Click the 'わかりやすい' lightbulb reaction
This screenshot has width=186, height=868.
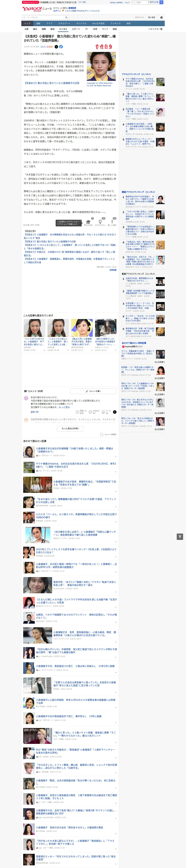[100, 222]
